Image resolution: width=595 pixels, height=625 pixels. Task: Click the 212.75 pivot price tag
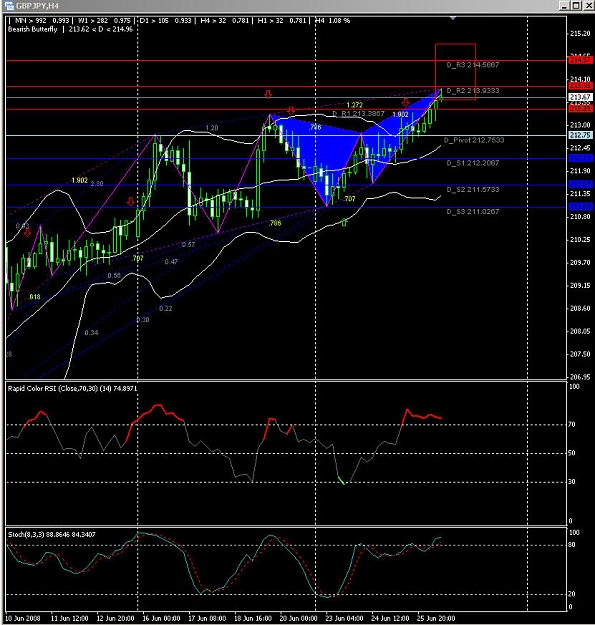coord(580,136)
